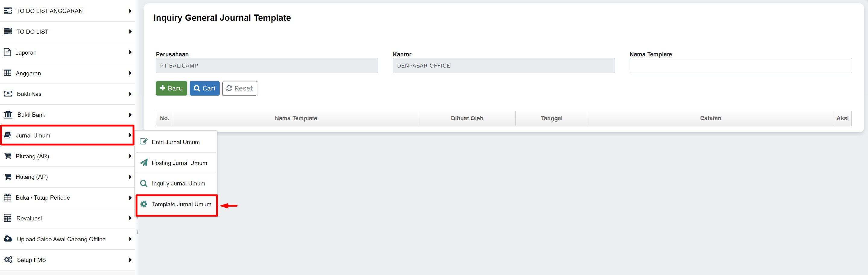Screen dimensions: 868x275
Task: Click the Revaluasi calculator icon
Action: click(8, 218)
